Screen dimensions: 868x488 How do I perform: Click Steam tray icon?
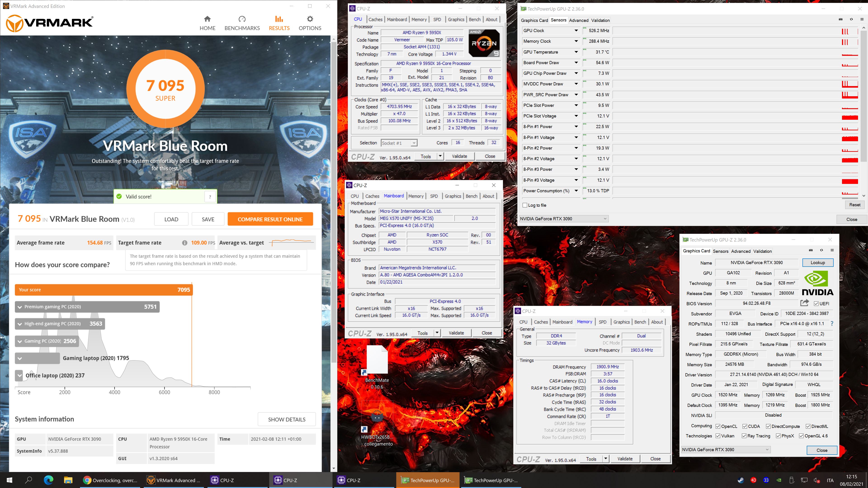pos(741,480)
